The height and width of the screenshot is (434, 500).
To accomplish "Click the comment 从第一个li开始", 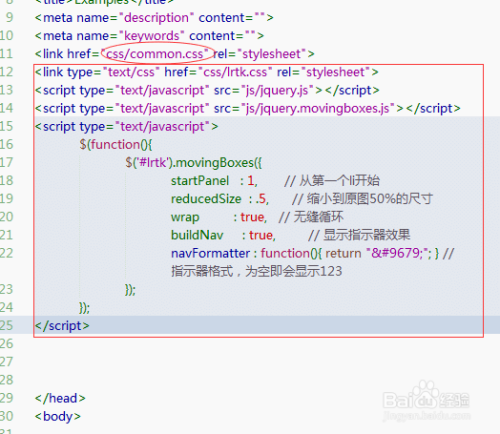I will [x=332, y=181].
